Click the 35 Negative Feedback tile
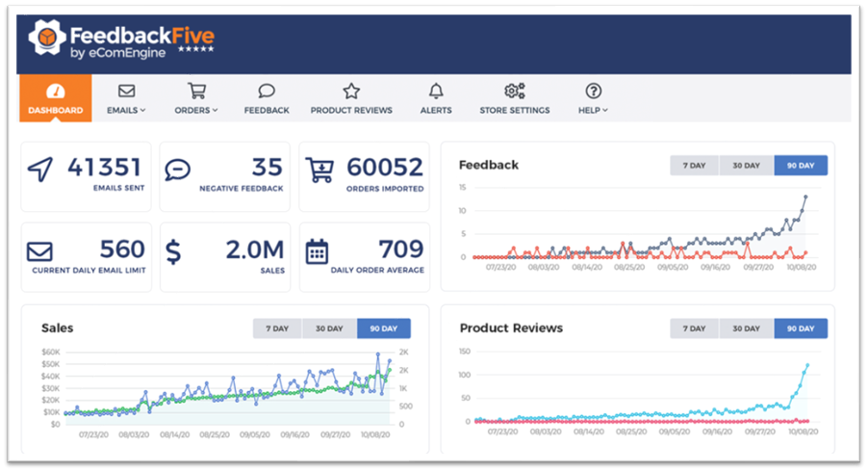 click(224, 177)
